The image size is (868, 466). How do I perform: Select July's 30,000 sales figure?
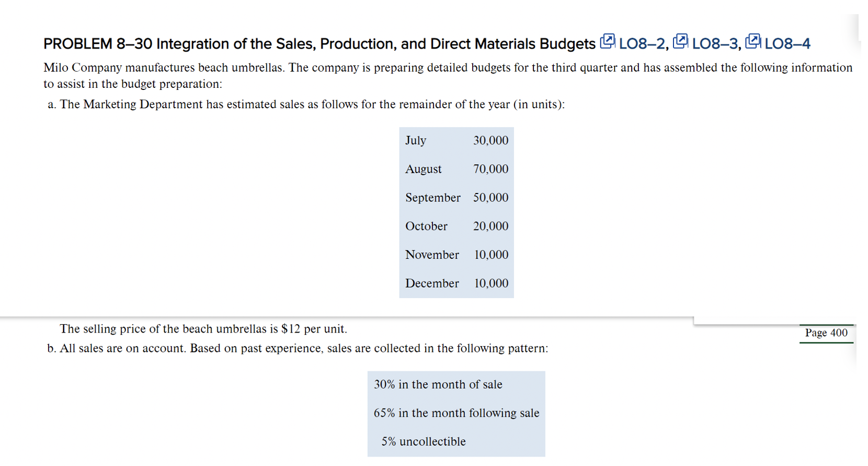pos(490,140)
